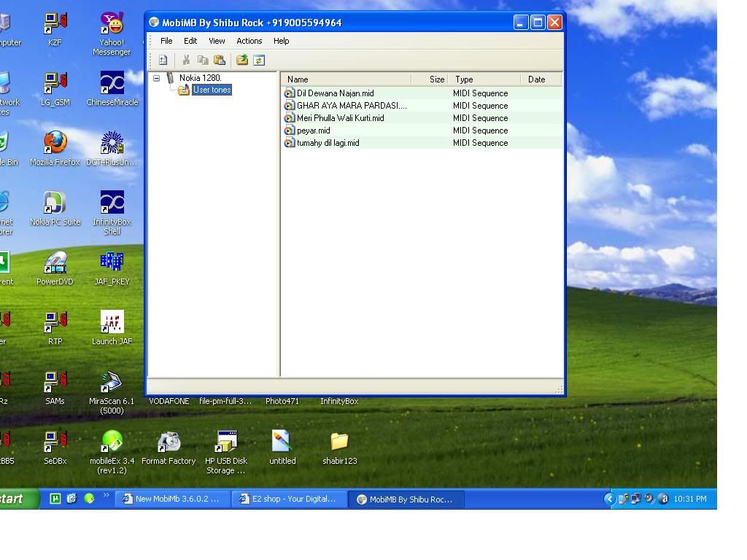Open the Help menu
The height and width of the screenshot is (560, 747).
coord(281,41)
